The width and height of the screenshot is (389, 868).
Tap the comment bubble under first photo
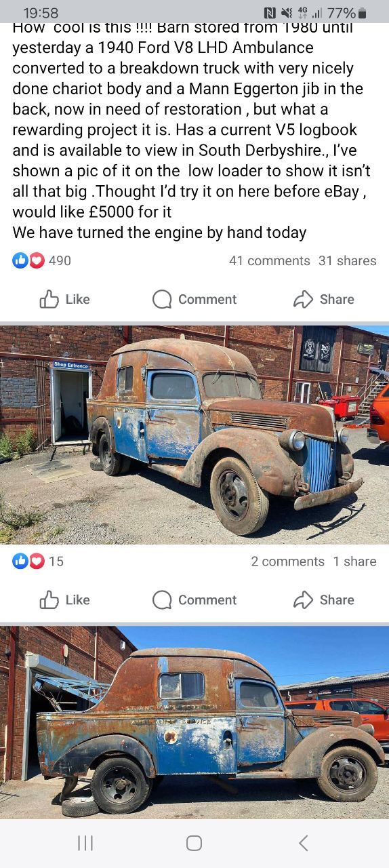click(162, 600)
